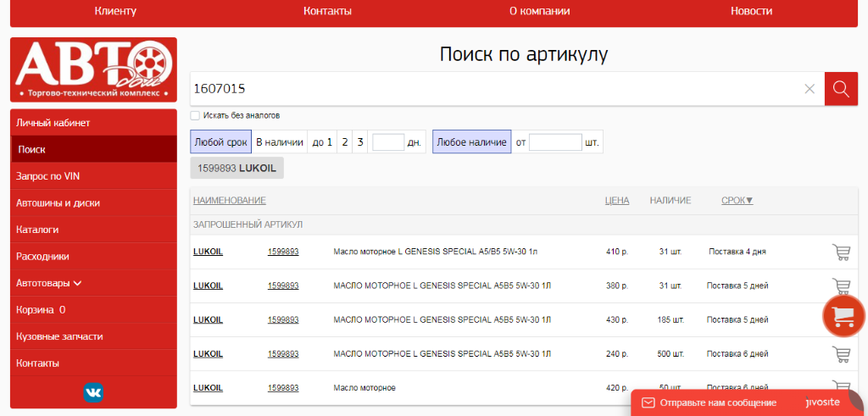Image resolution: width=868 pixels, height=416 pixels.
Task: Add the 410 р. LUKOIL item to cart
Action: pos(842,252)
